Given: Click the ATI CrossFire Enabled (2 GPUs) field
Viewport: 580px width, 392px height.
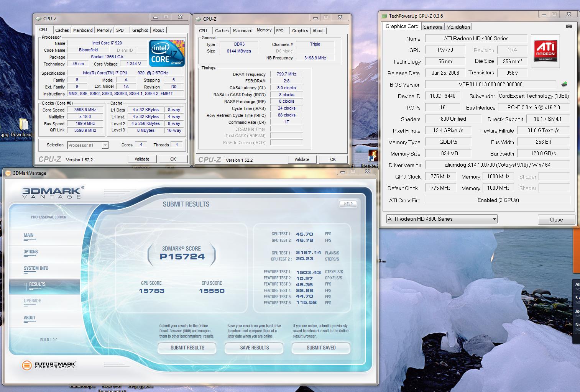Looking at the screenshot, I should [x=498, y=200].
